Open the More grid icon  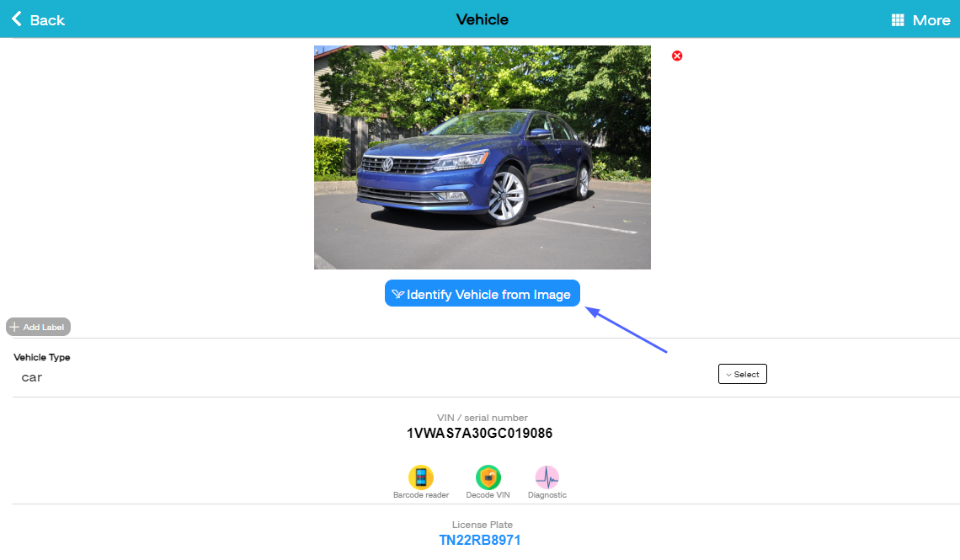pos(898,20)
